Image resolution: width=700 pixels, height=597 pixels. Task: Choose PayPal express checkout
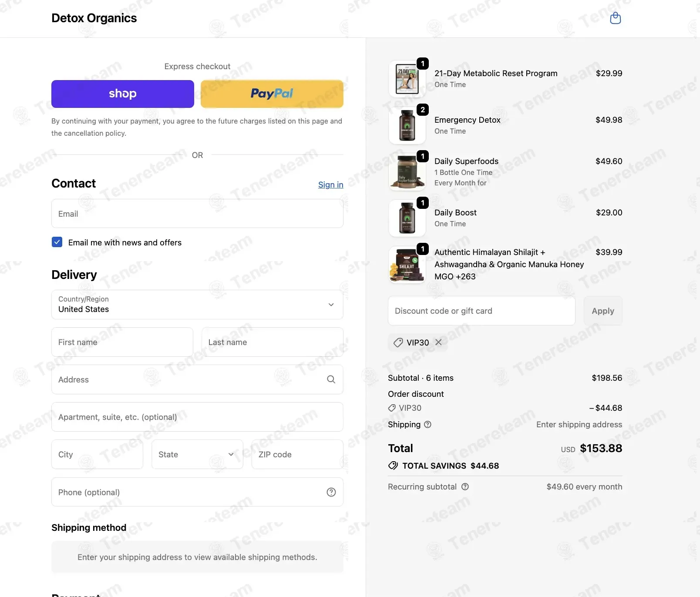[272, 94]
